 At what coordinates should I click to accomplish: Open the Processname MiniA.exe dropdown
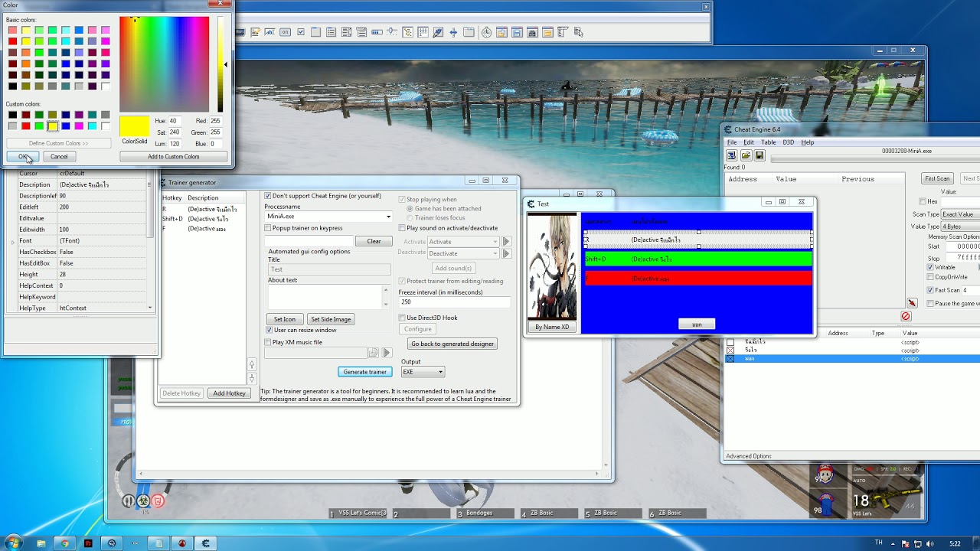click(388, 217)
